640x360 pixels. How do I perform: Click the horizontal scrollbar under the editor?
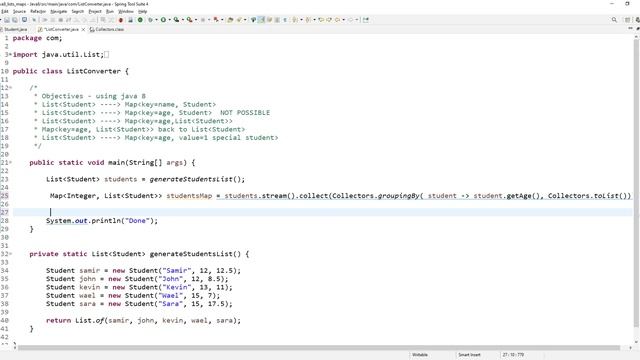tap(319, 348)
